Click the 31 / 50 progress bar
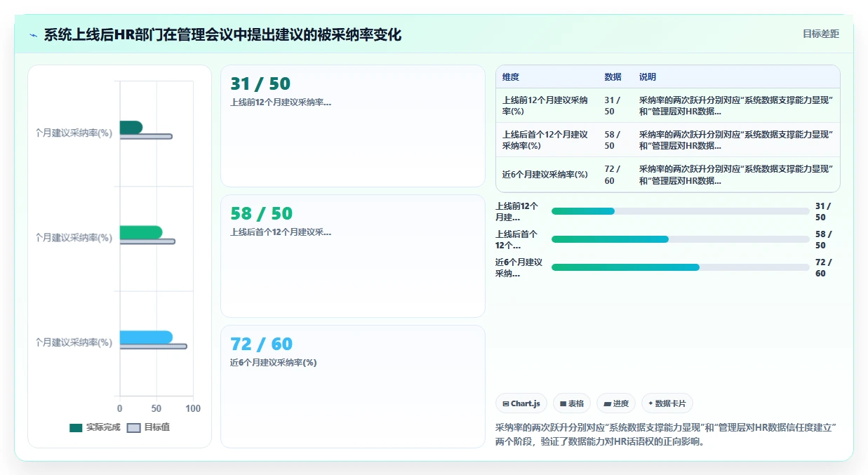Screen dimensions: 868x475 click(680, 211)
